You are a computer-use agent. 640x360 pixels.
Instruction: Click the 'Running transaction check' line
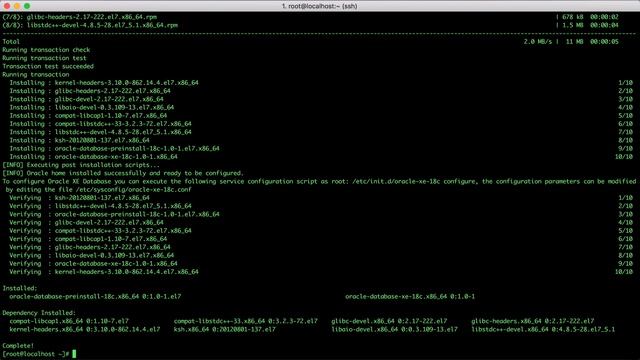[46, 50]
